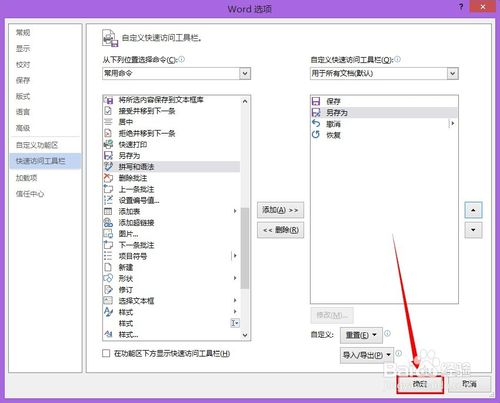Open the 自定义功能区 category
This screenshot has height=403, width=500.
pos(37,145)
